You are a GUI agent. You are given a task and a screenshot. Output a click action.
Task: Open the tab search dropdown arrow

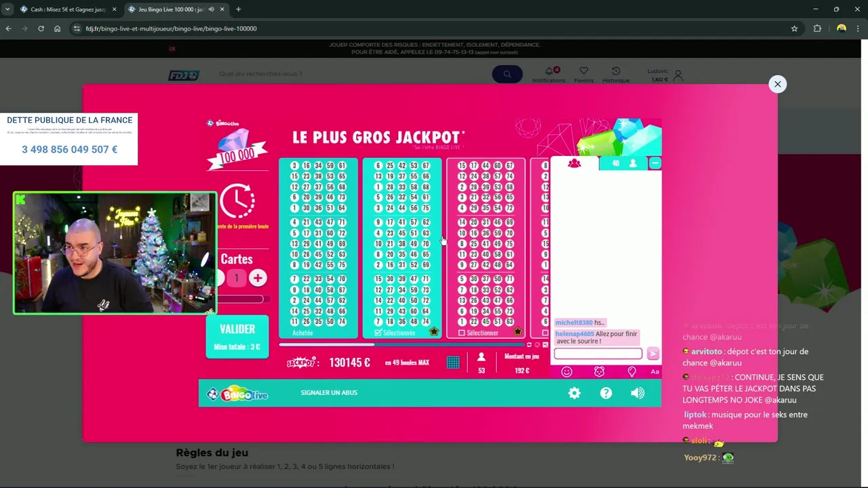click(7, 9)
